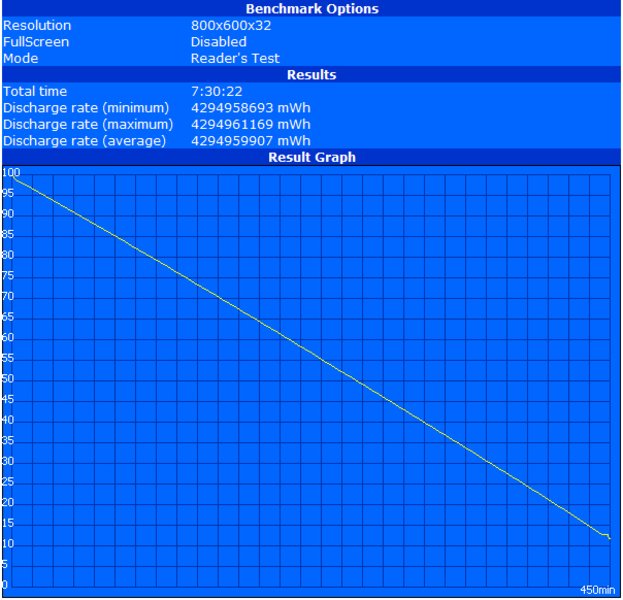Image resolution: width=623 pixels, height=600 pixels.
Task: Click the 450min label on the graph
Action: point(598,590)
